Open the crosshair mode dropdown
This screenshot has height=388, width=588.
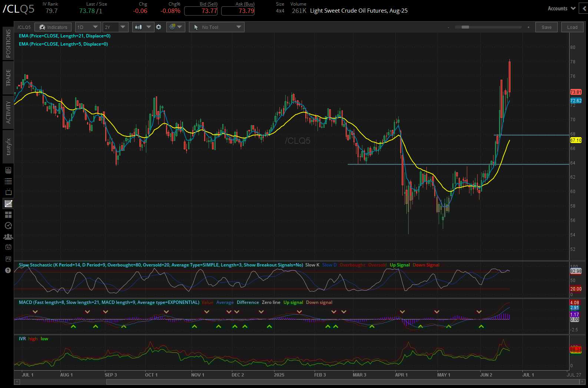coord(176,27)
